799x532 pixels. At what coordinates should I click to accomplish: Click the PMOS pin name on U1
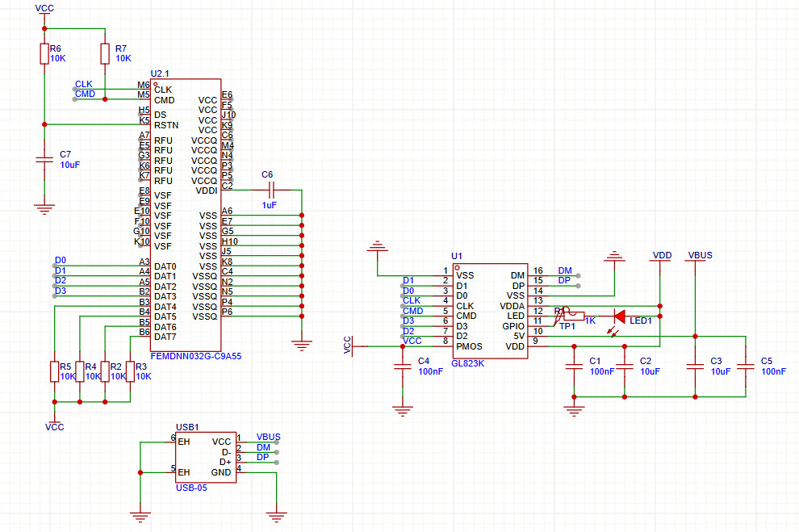click(x=469, y=346)
